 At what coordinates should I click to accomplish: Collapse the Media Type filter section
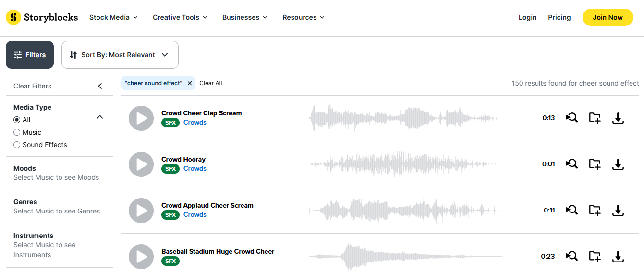pyautogui.click(x=100, y=117)
